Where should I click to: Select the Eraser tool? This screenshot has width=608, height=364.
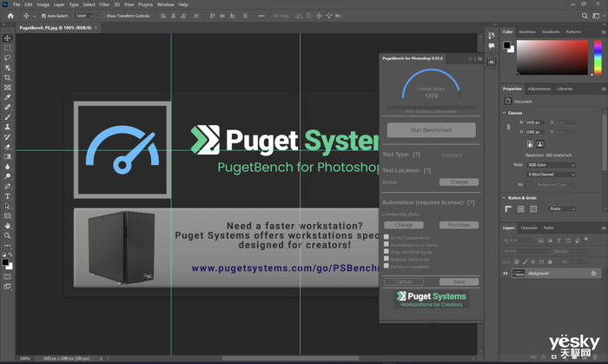click(x=7, y=147)
